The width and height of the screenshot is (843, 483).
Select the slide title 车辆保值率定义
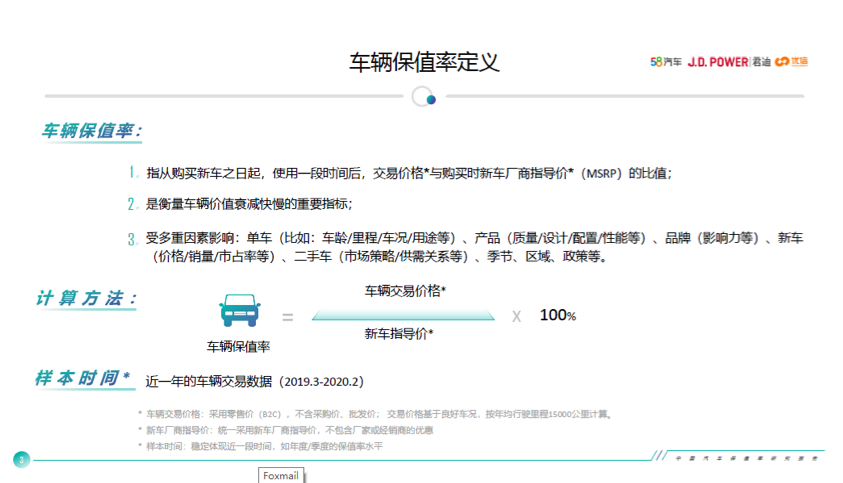(x=424, y=62)
